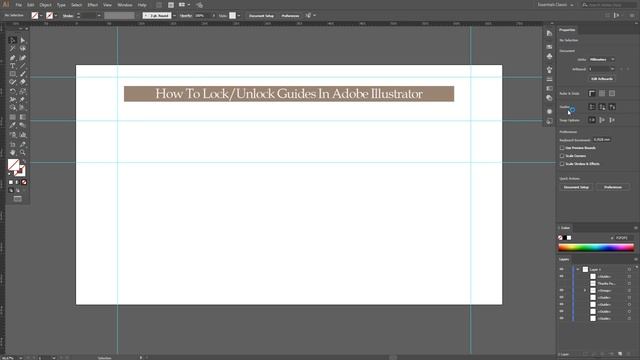The image size is (640, 360).
Task: Select the Magic Wand tool
Action: [13, 49]
